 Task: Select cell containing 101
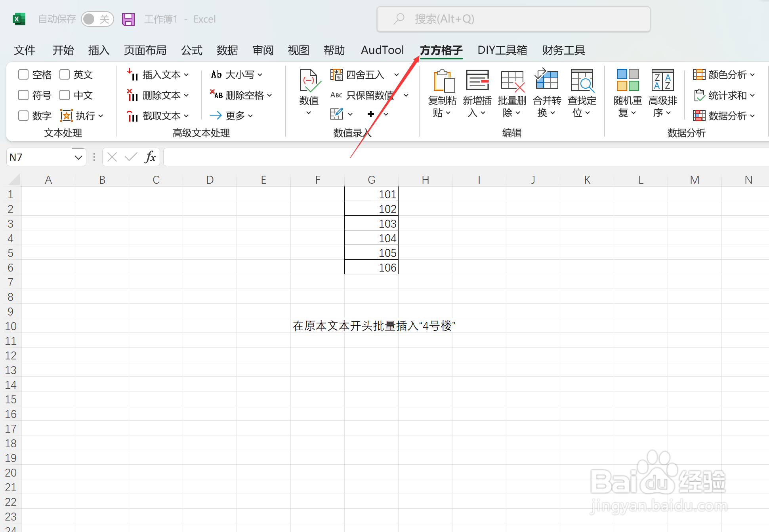(x=371, y=194)
